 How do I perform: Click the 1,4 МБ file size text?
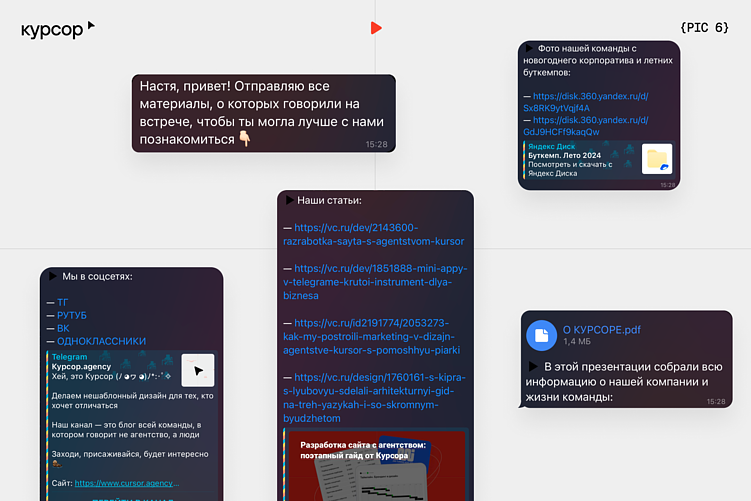(577, 342)
